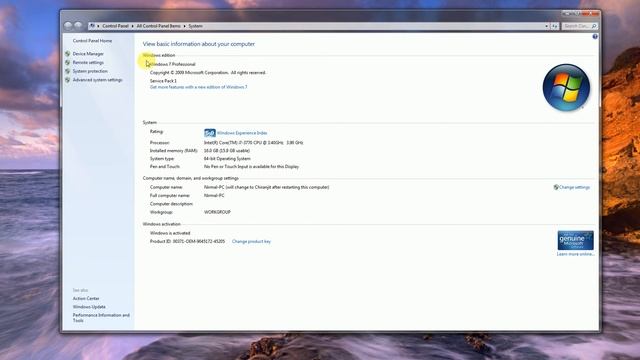Open System protection
640x360 pixels.
pos(90,71)
